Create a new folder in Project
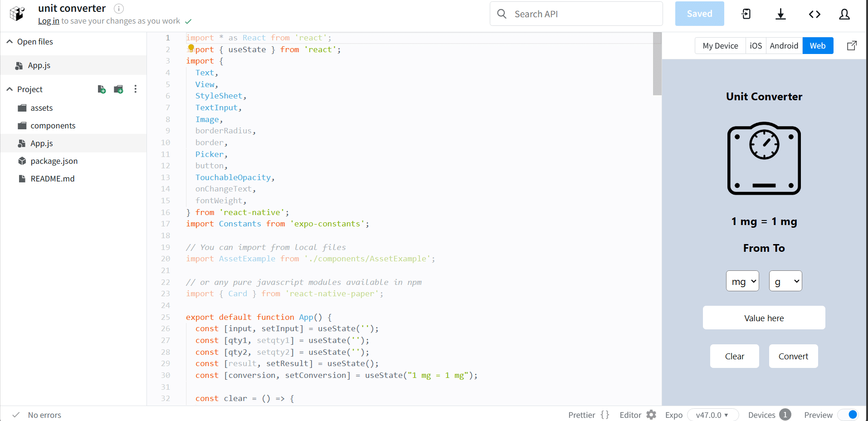This screenshot has width=868, height=421. pos(118,89)
